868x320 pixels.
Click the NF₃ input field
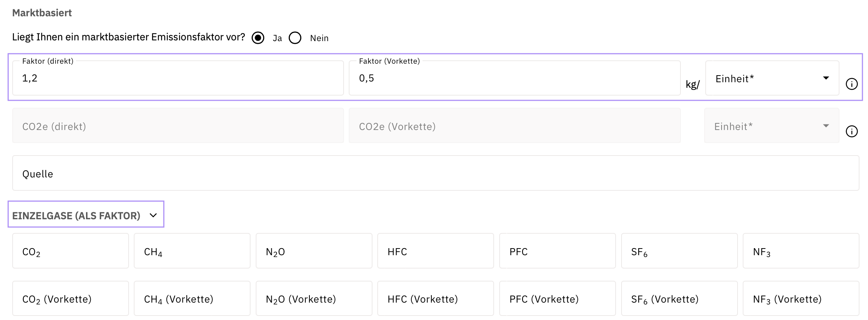pyautogui.click(x=801, y=251)
